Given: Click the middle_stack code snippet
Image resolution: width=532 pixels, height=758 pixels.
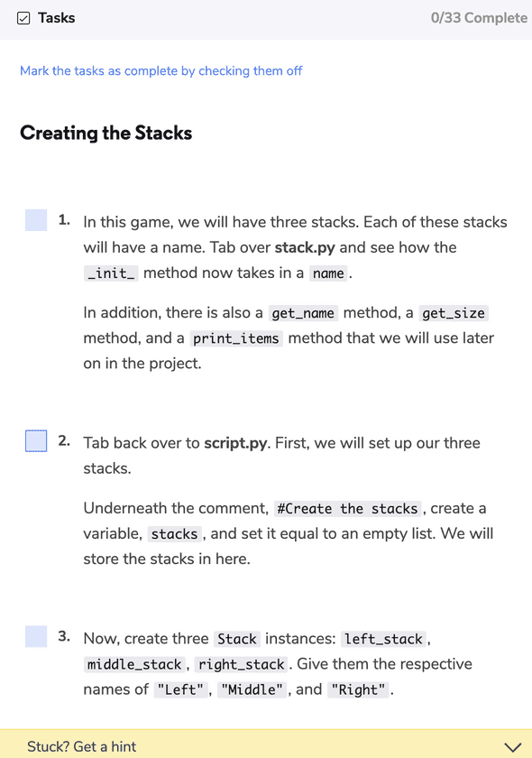Looking at the screenshot, I should (x=134, y=664).
